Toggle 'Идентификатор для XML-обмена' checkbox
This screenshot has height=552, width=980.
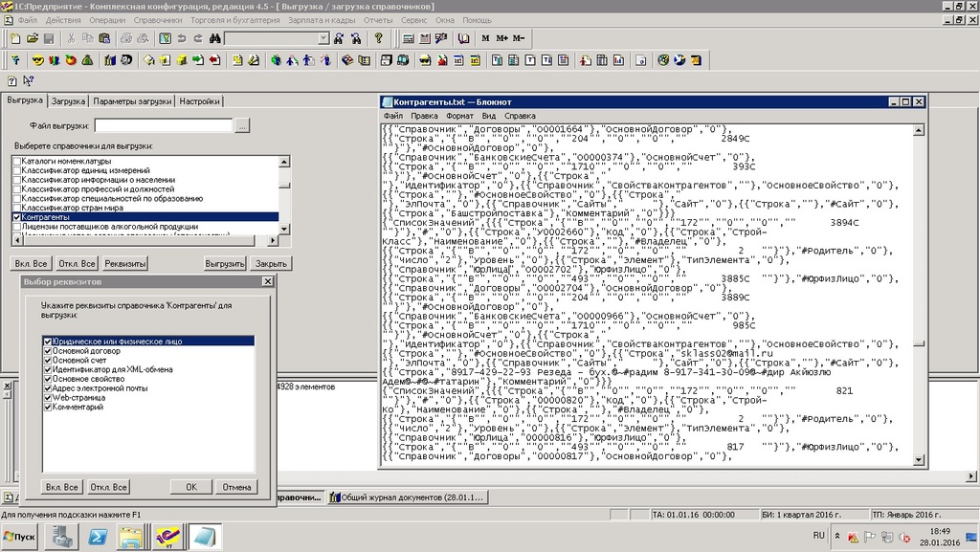click(48, 369)
